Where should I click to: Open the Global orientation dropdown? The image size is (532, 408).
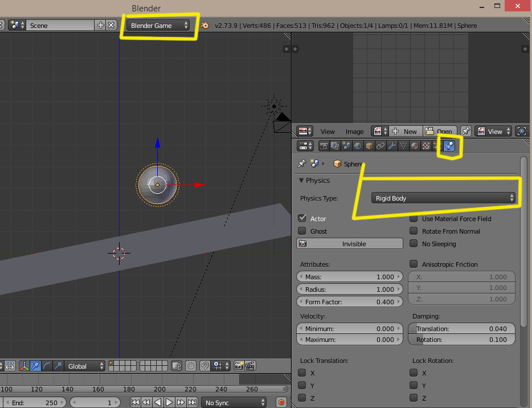coord(85,366)
